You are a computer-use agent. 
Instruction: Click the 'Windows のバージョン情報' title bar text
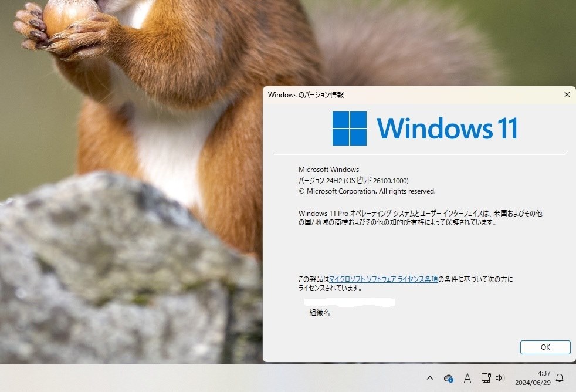(x=306, y=95)
